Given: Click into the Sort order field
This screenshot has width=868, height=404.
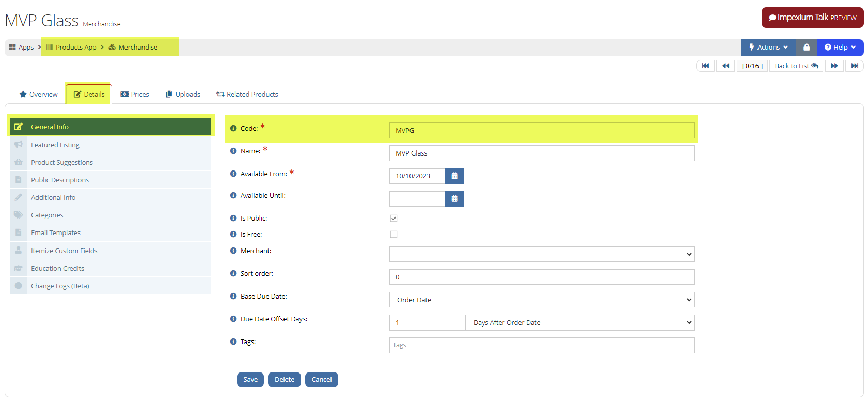Looking at the screenshot, I should pos(542,277).
